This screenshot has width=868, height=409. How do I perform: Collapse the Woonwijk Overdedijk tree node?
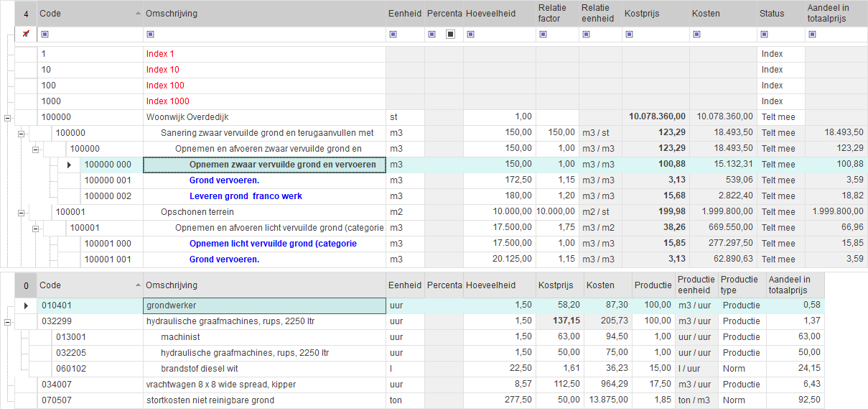click(7, 117)
